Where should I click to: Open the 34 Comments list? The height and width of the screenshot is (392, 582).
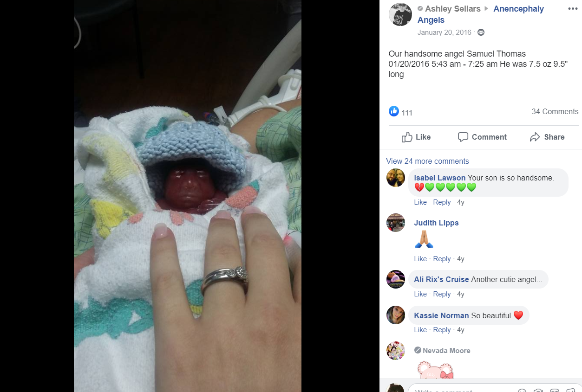point(555,111)
